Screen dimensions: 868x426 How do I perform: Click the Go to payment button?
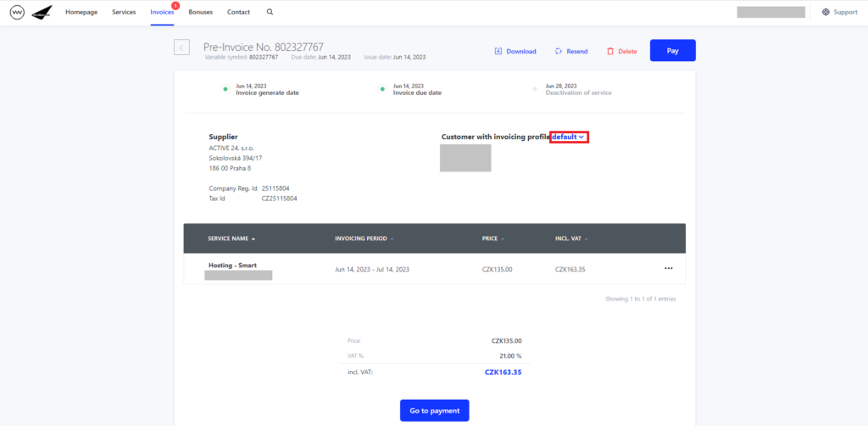pyautogui.click(x=434, y=411)
